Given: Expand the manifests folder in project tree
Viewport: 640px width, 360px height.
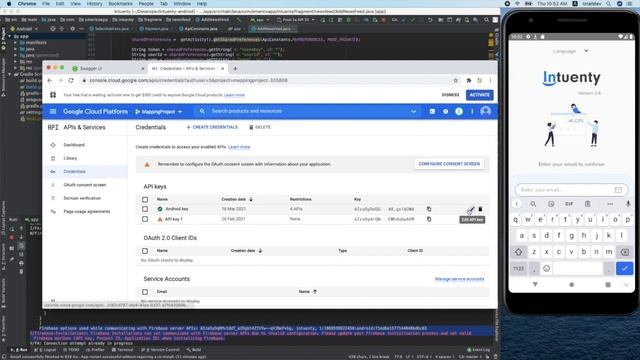Looking at the screenshot, I should [x=16, y=42].
